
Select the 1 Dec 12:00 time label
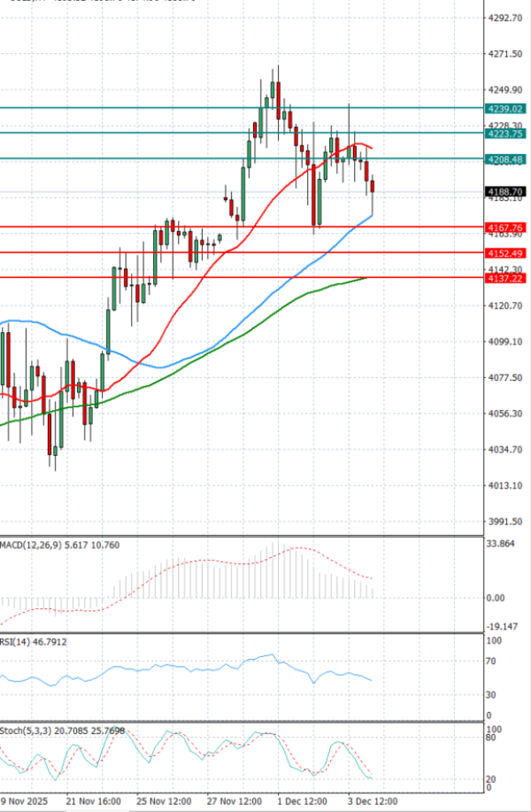302,800
